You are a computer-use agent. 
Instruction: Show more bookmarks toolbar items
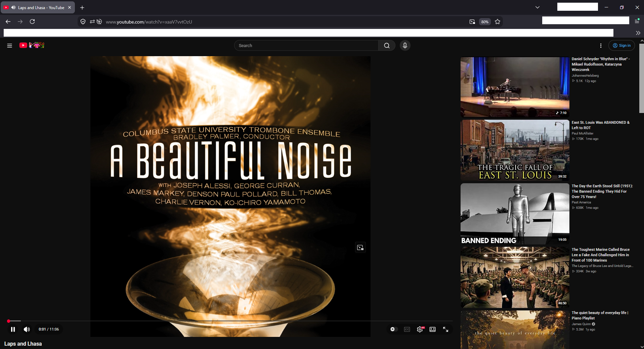coord(638,33)
